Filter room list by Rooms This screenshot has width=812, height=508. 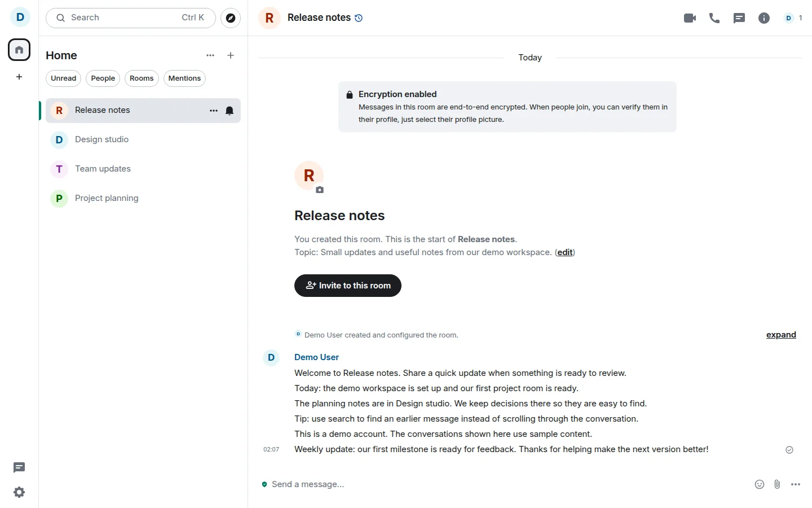(x=142, y=78)
